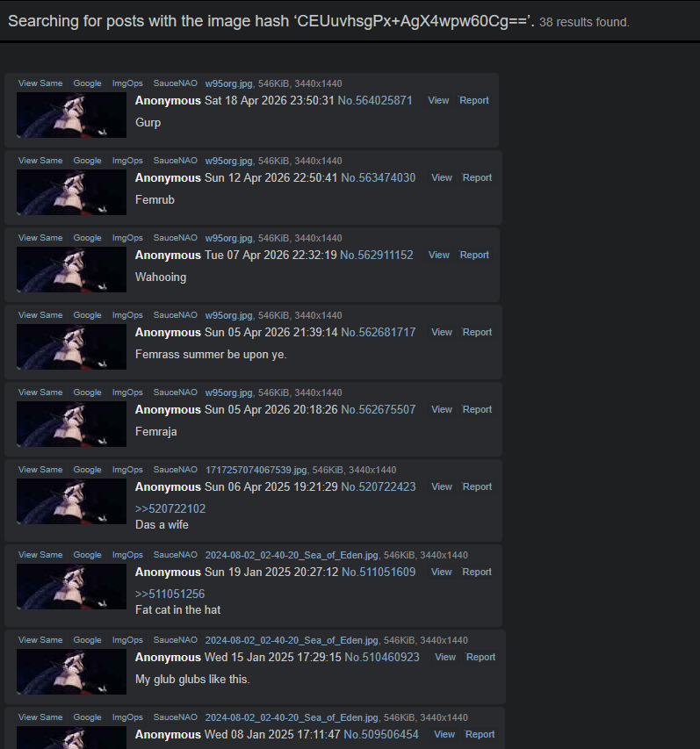
Task: Click post number No.511051609
Action: click(379, 573)
